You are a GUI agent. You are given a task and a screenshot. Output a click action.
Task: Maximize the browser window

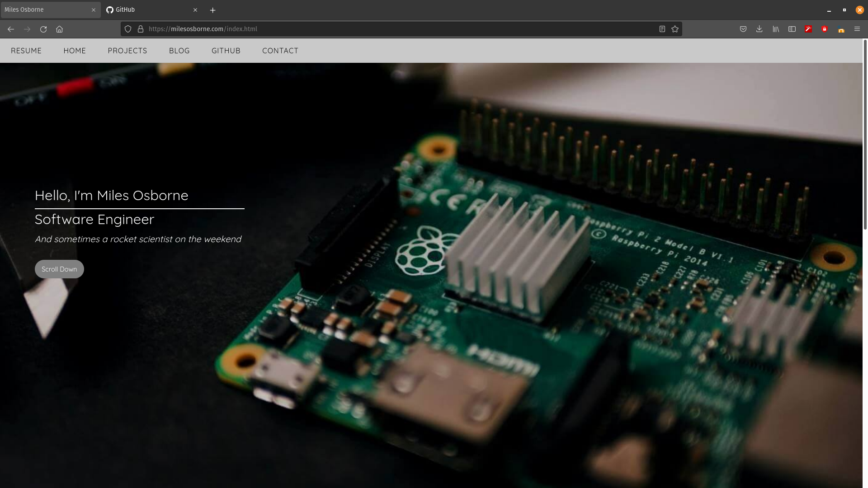click(x=844, y=10)
